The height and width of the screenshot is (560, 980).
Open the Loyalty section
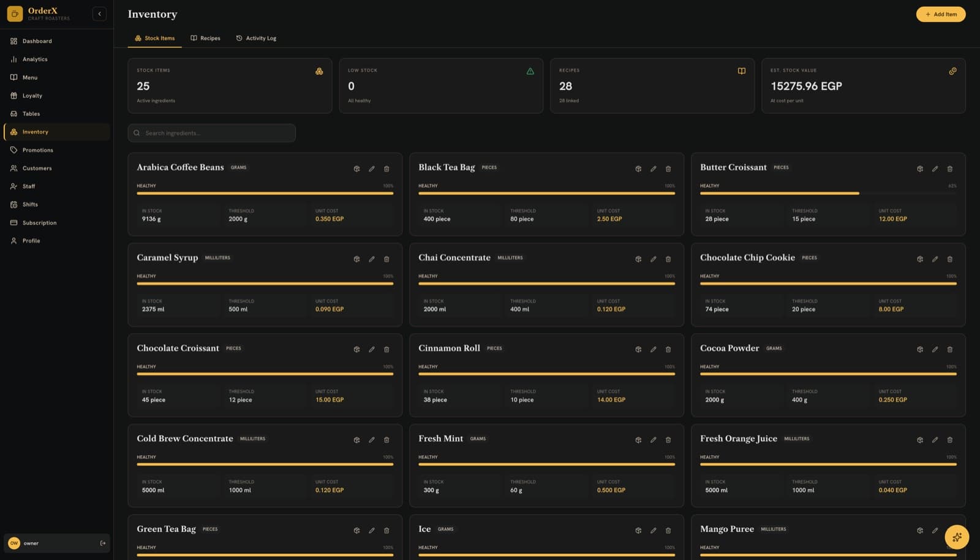pos(56,96)
